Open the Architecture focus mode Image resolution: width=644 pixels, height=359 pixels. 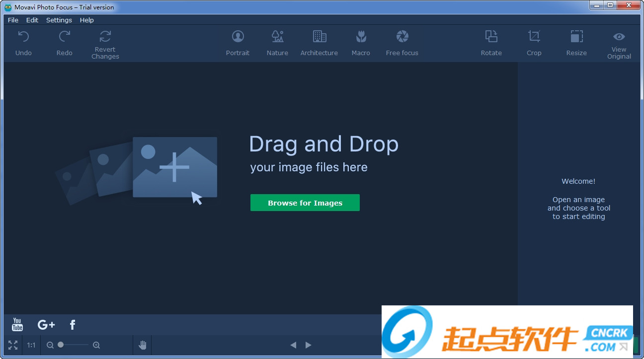tap(319, 42)
